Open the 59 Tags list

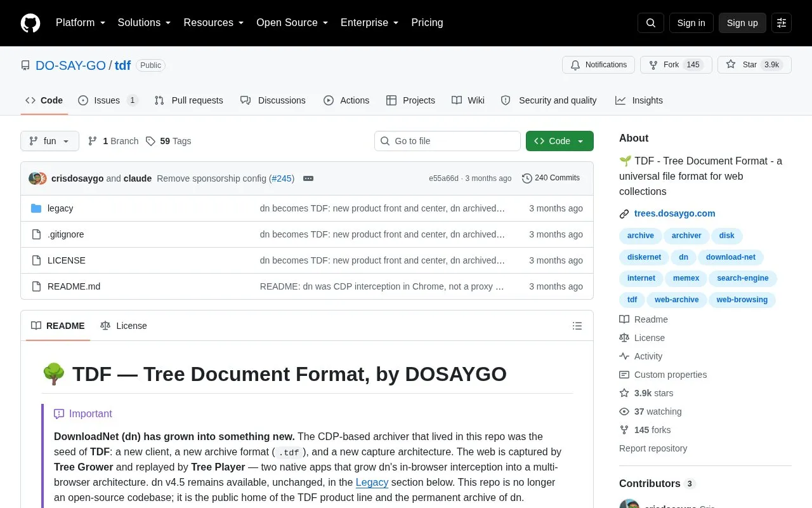pyautogui.click(x=168, y=141)
